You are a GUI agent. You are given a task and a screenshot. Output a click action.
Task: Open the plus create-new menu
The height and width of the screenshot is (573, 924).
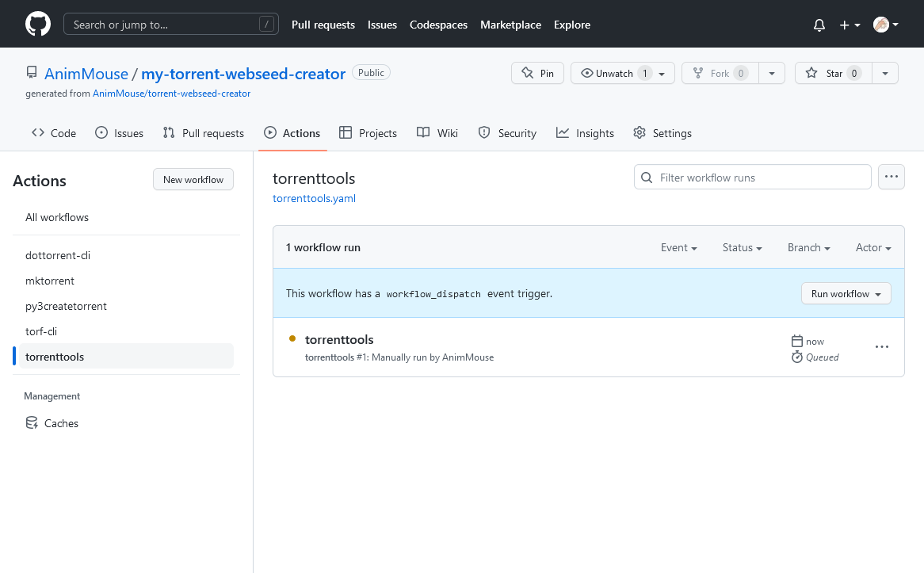[x=850, y=25]
